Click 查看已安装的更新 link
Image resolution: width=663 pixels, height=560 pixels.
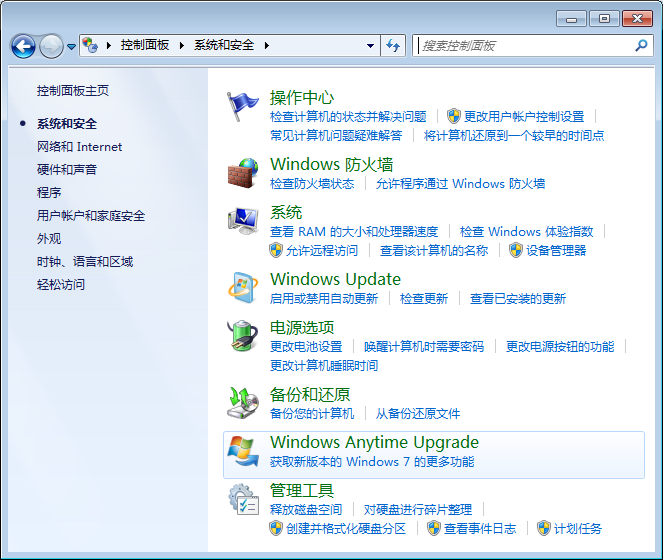(x=518, y=299)
